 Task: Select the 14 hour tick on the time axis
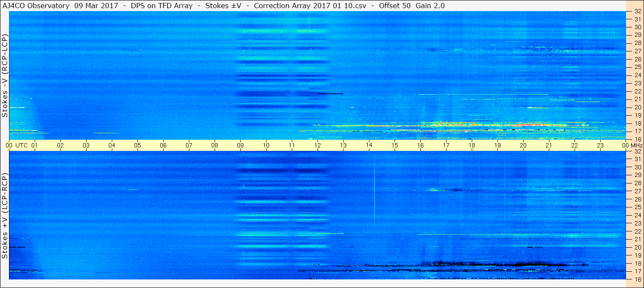(369, 146)
